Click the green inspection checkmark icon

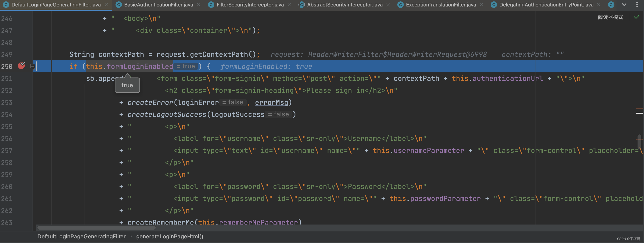click(637, 17)
